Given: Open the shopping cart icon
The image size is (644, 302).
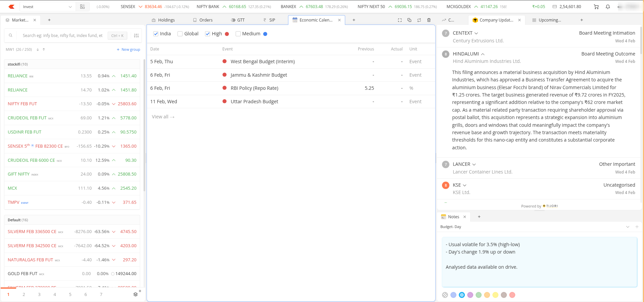Looking at the screenshot, I should 596,7.
